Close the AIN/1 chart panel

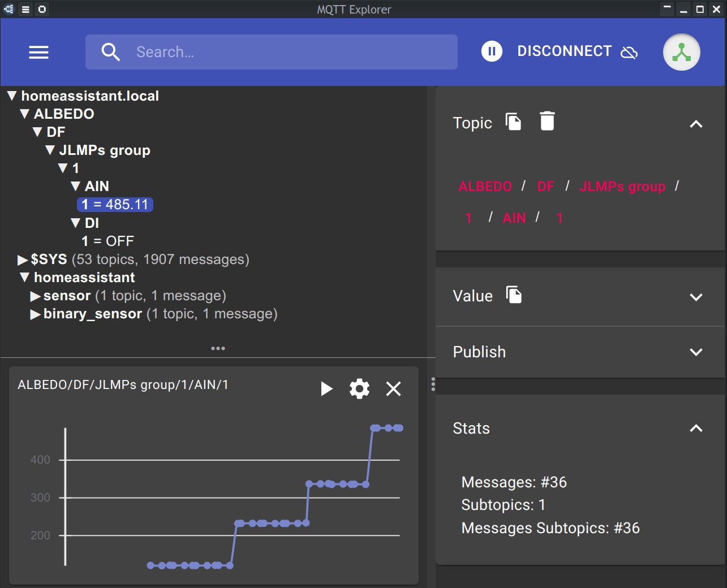(x=393, y=388)
